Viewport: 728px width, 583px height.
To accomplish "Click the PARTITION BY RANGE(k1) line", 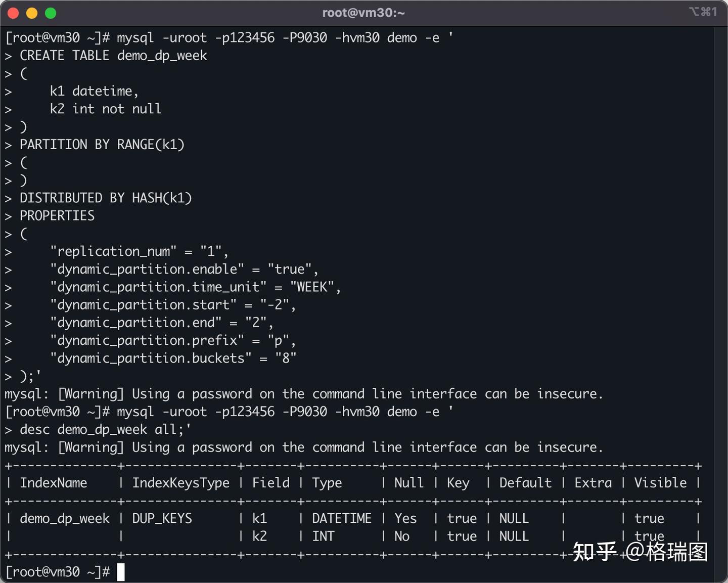I will (102, 145).
